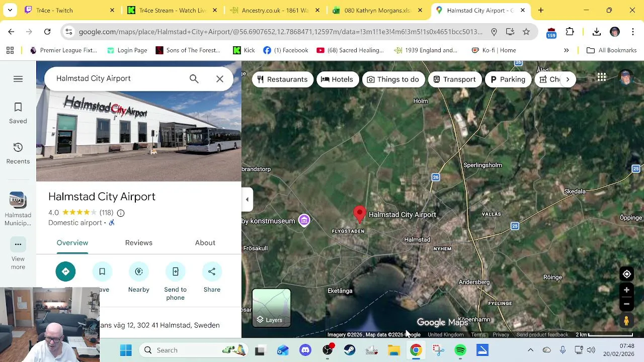Click the View more ellipsis button
Screen dimensions: 644x362
18,244
